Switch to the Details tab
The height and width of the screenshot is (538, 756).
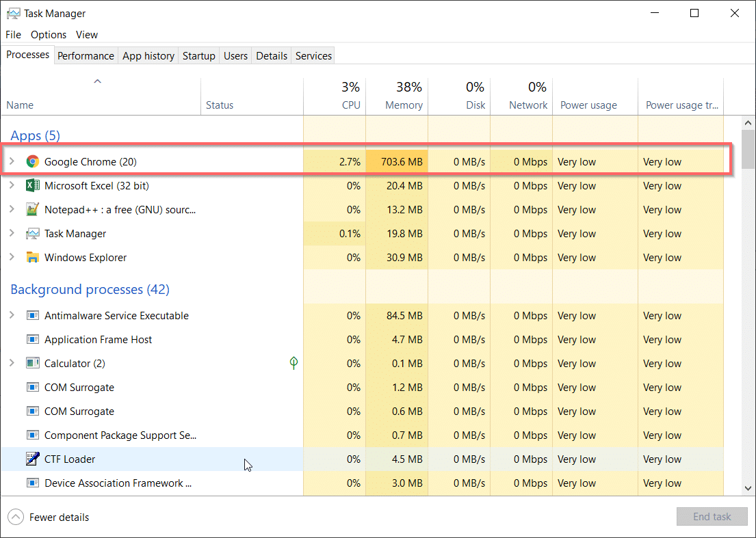[272, 56]
